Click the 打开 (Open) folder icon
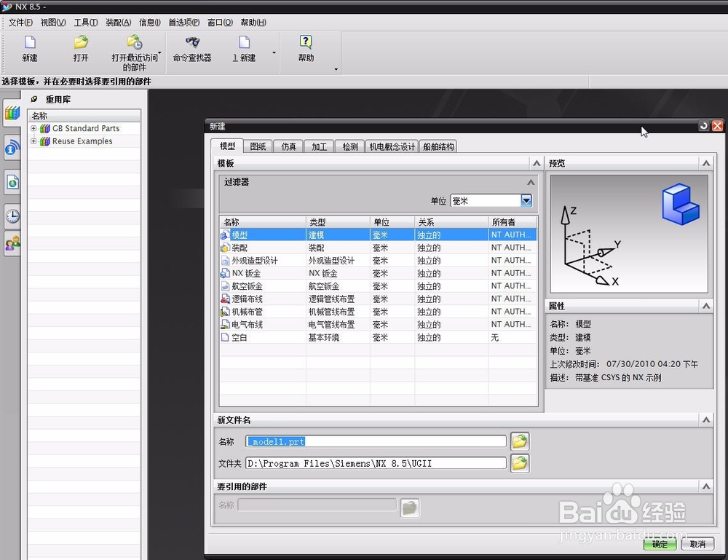Image resolution: width=728 pixels, height=560 pixels. [x=81, y=42]
